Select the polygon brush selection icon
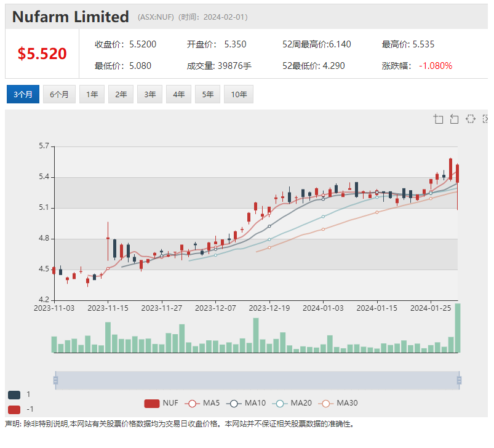 click(x=471, y=119)
